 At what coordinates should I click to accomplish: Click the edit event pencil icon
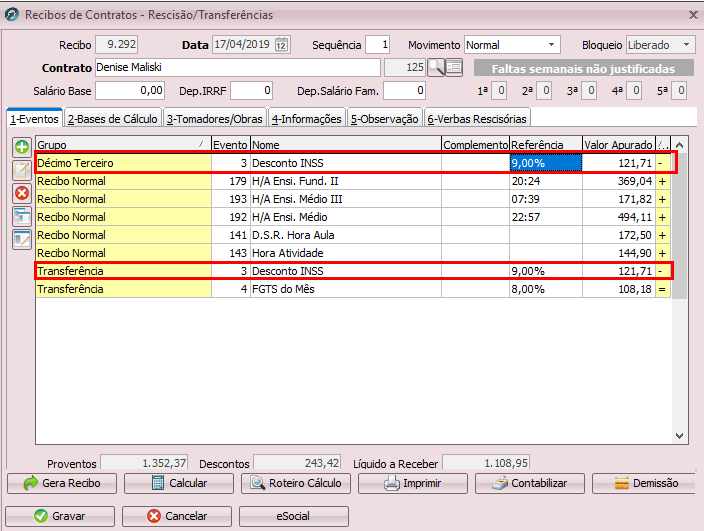click(x=22, y=170)
